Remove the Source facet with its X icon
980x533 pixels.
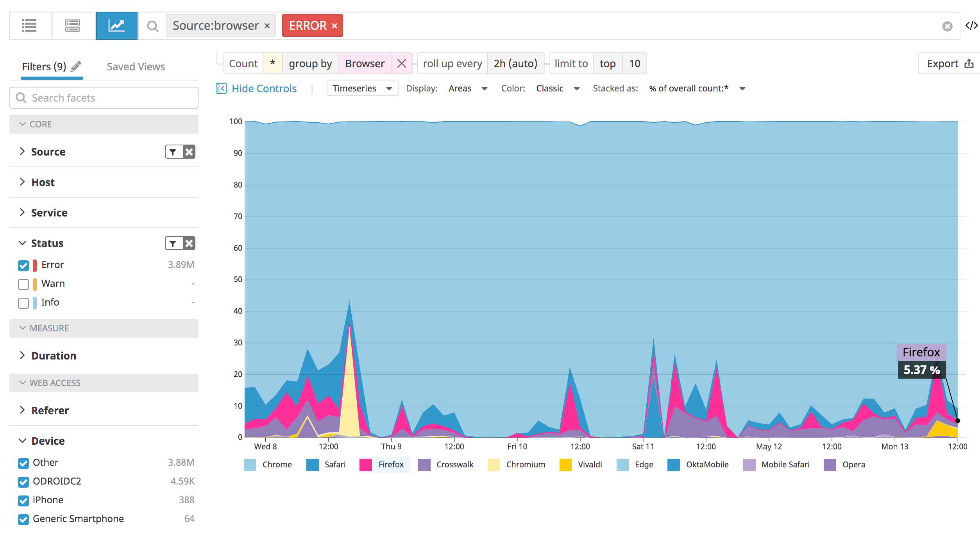[190, 152]
